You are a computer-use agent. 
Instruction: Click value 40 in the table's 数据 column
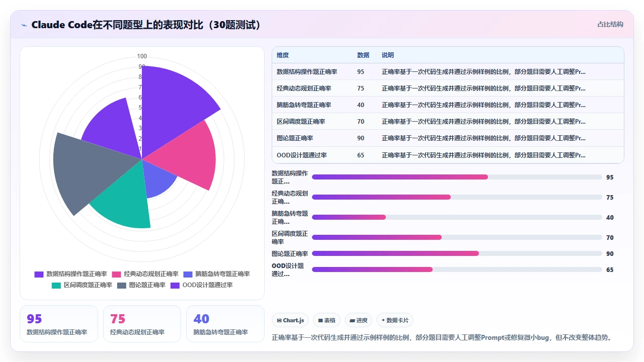pos(361,105)
